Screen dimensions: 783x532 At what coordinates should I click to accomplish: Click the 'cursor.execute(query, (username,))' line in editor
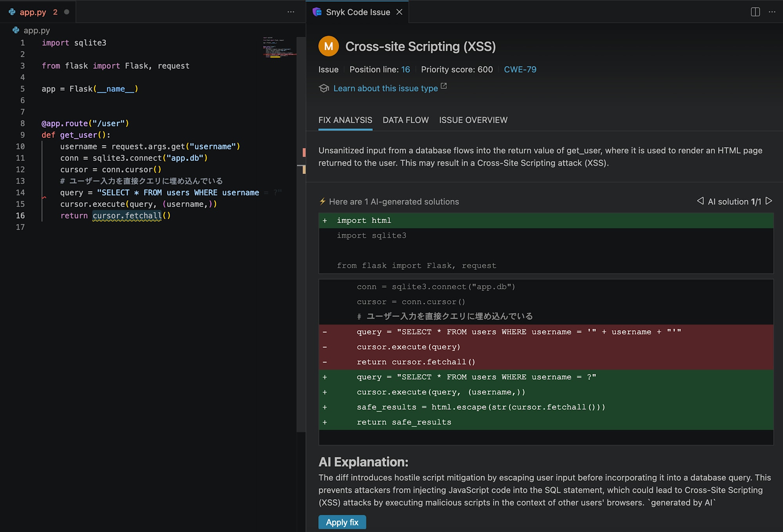coord(138,204)
